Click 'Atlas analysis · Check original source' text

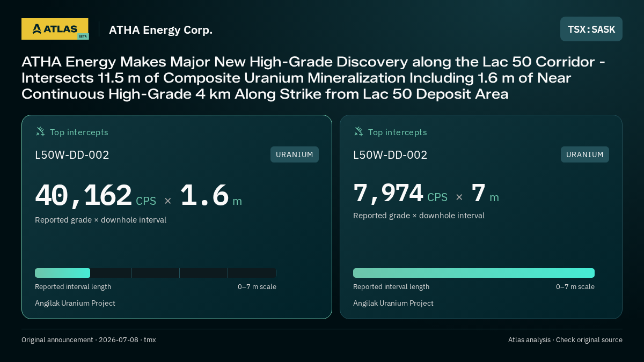[565, 340]
